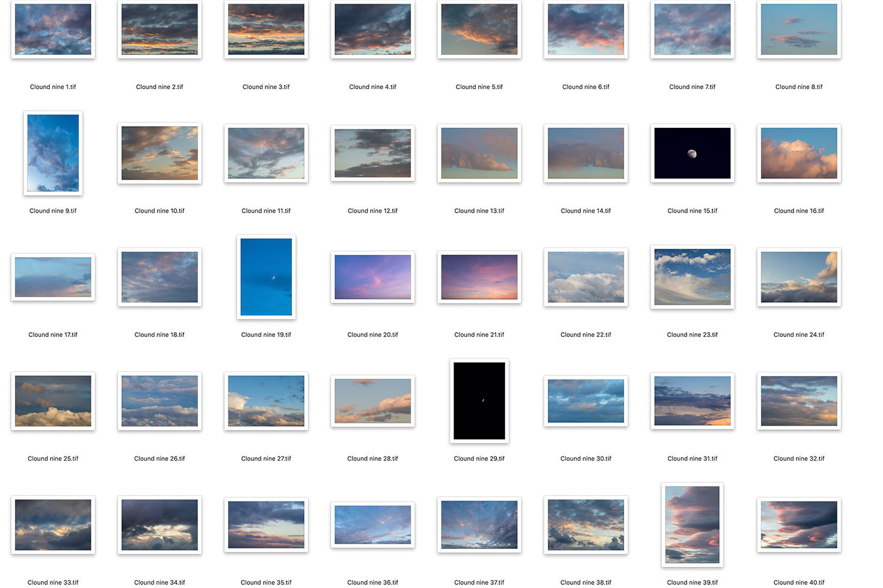Select the thumbnail for Clound nine 8
The height and width of the screenshot is (588, 883).
click(798, 29)
